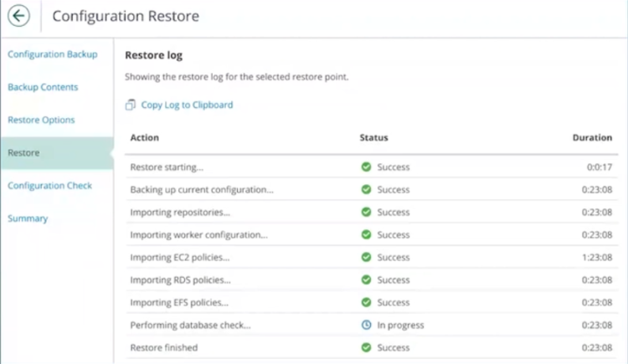Screen dimensions: 628x364
Task: Click the Status column header
Action: [373, 137]
